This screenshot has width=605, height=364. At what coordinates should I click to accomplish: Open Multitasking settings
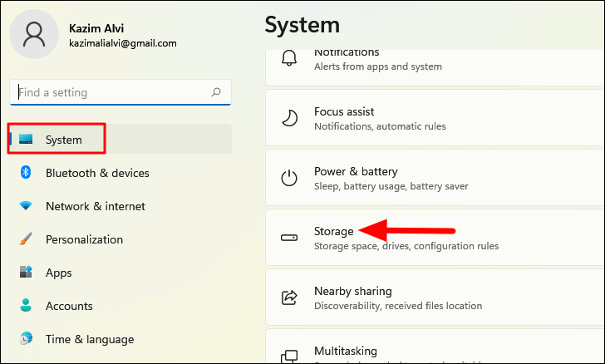(435, 347)
